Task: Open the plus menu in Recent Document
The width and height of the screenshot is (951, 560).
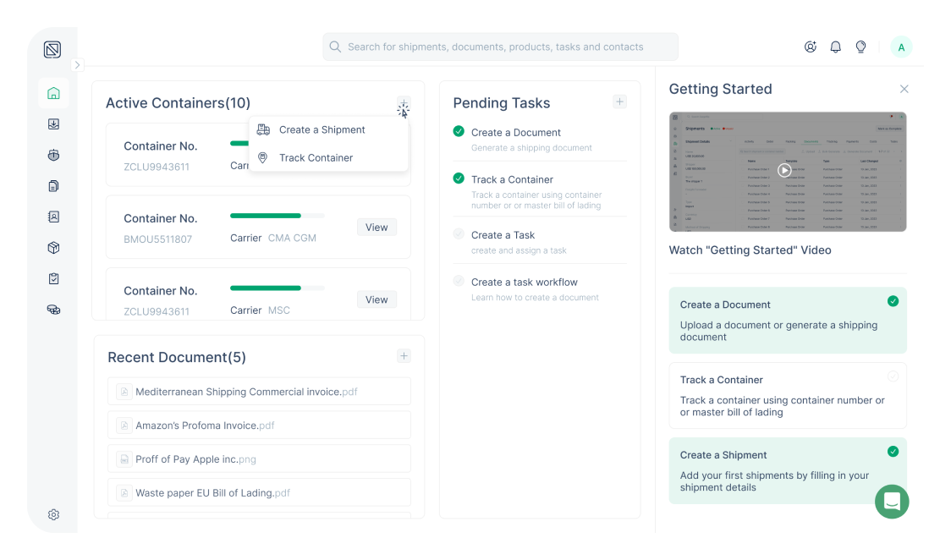Action: pos(404,356)
